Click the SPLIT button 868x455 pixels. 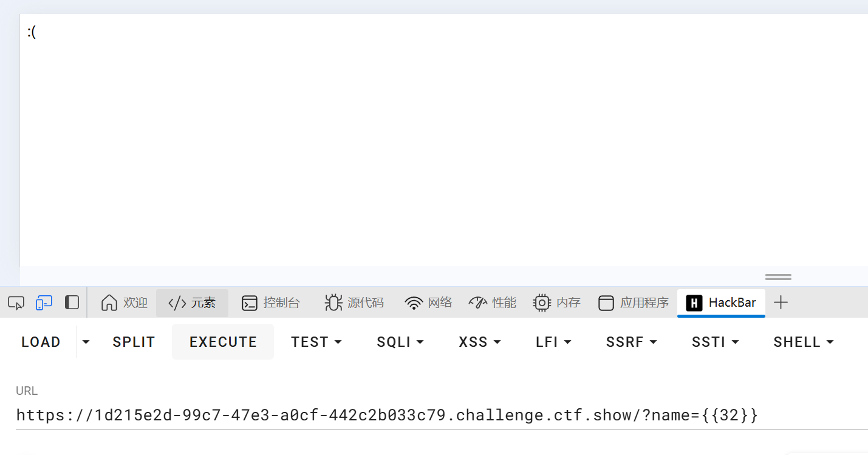point(134,342)
